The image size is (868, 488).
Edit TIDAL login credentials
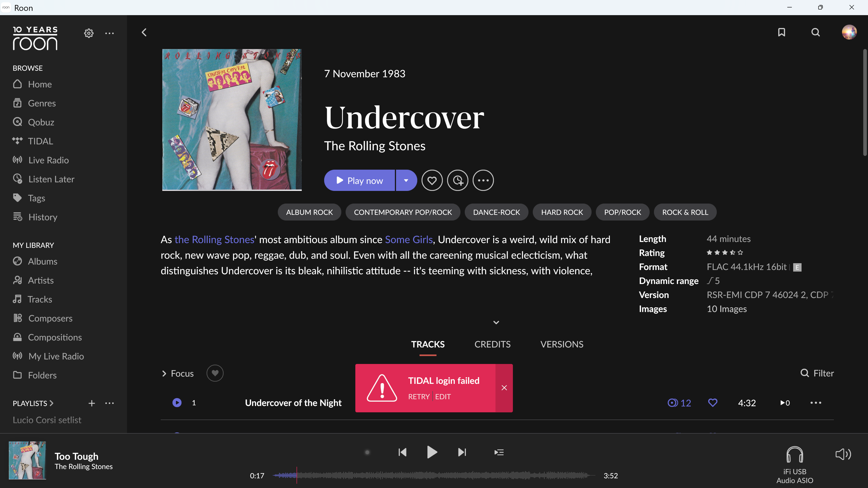tap(443, 397)
